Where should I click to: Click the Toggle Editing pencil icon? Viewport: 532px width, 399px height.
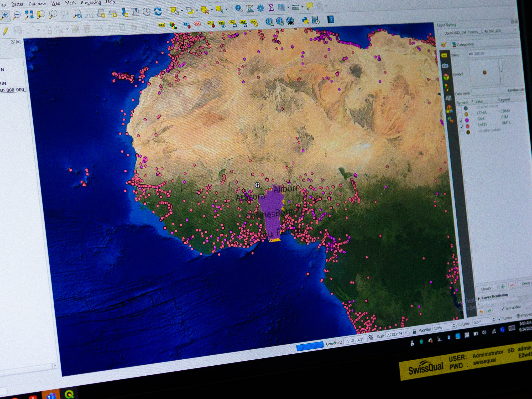point(5,31)
